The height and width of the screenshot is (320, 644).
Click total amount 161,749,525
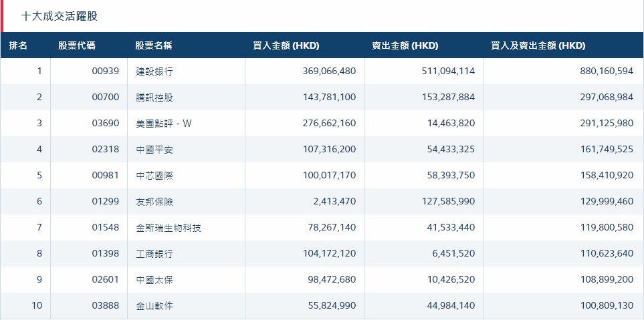[607, 150]
